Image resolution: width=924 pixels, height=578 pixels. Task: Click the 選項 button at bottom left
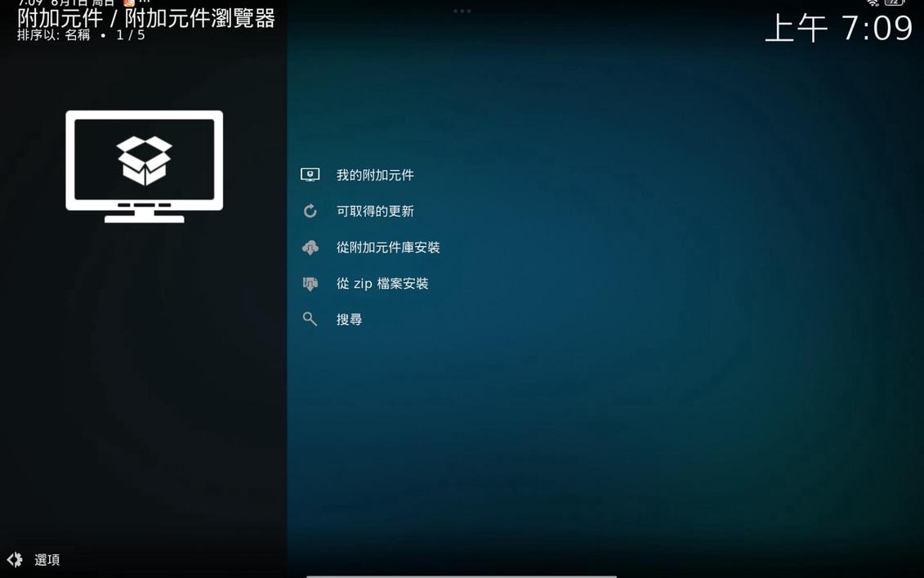point(47,559)
